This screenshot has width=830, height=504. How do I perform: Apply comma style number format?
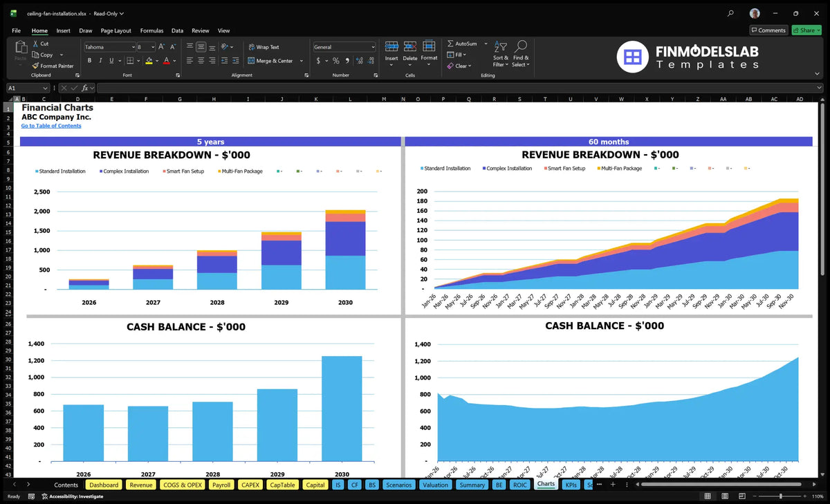(346, 61)
